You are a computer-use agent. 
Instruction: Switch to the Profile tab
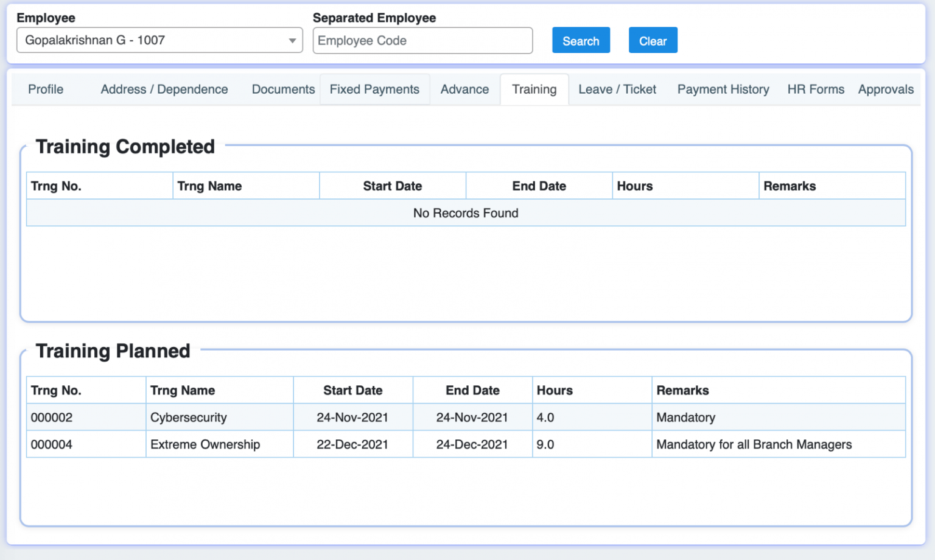click(x=46, y=89)
